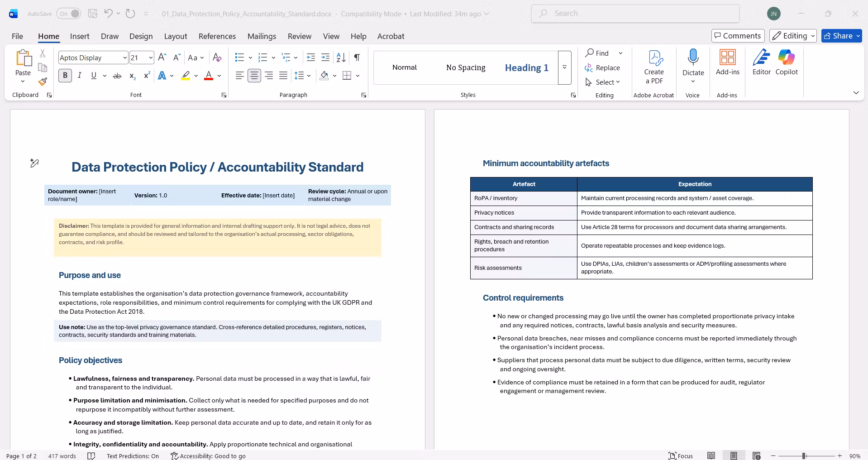Viewport: 868px width, 460px height.
Task: Open the font name dropdown
Action: tap(125, 58)
